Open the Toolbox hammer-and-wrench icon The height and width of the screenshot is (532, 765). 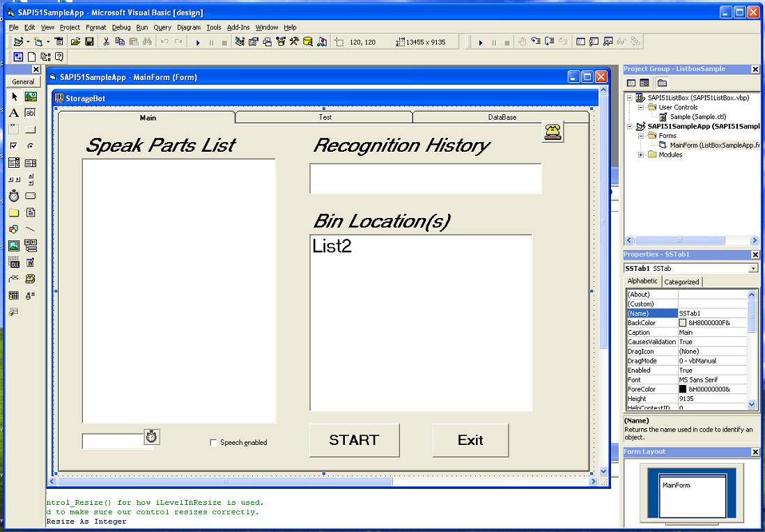294,42
